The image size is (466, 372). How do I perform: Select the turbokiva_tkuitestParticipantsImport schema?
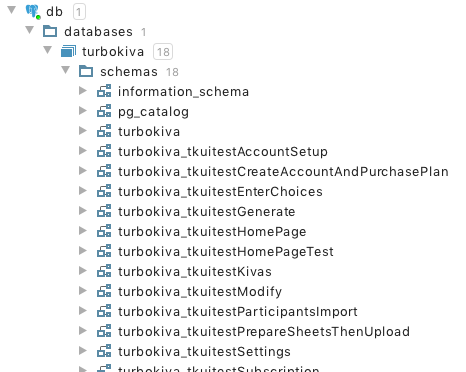click(x=238, y=312)
